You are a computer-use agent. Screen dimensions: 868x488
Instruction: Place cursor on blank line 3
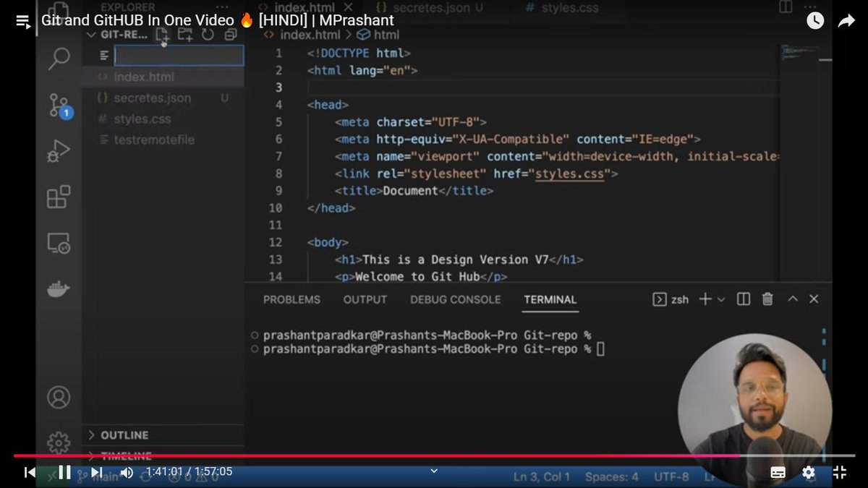pos(542,87)
